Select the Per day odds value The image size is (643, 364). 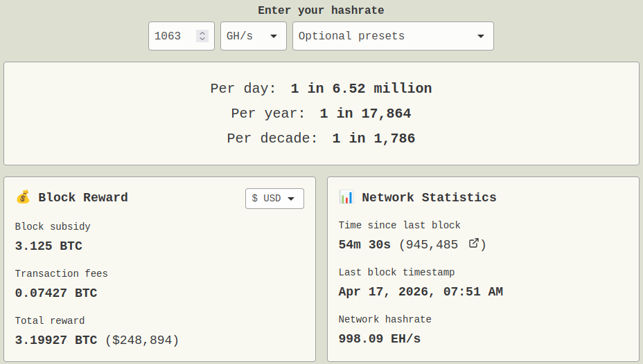361,89
